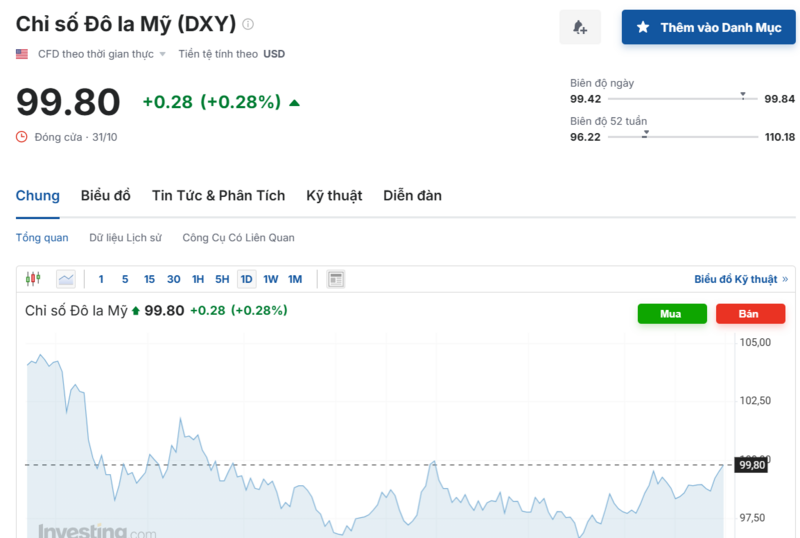The image size is (800, 538).
Task: Select the 1D chart interval
Action: tap(246, 279)
